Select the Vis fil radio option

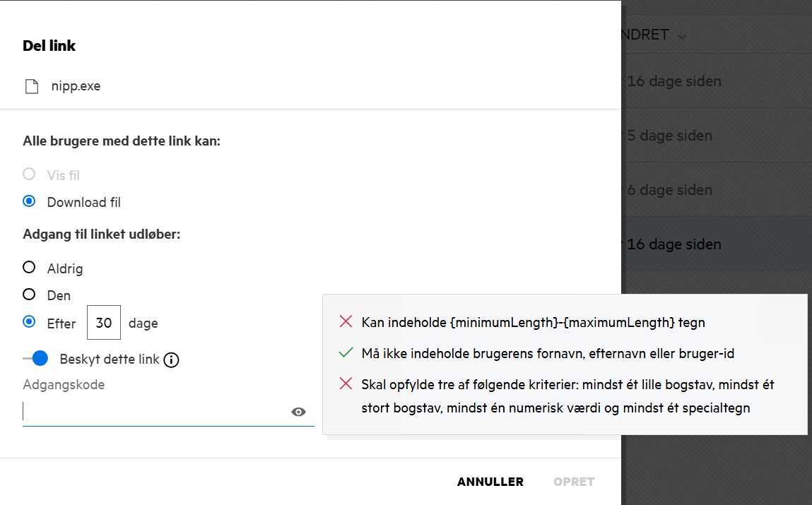click(29, 174)
